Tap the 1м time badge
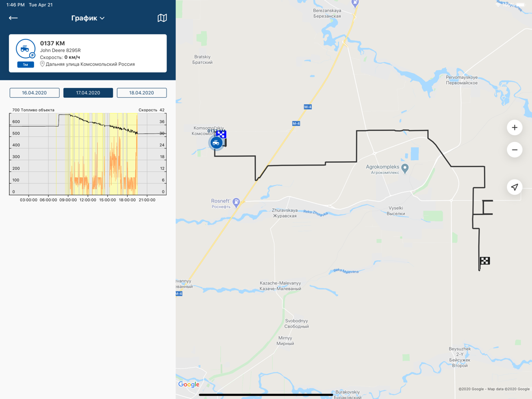532x399 pixels. point(26,64)
